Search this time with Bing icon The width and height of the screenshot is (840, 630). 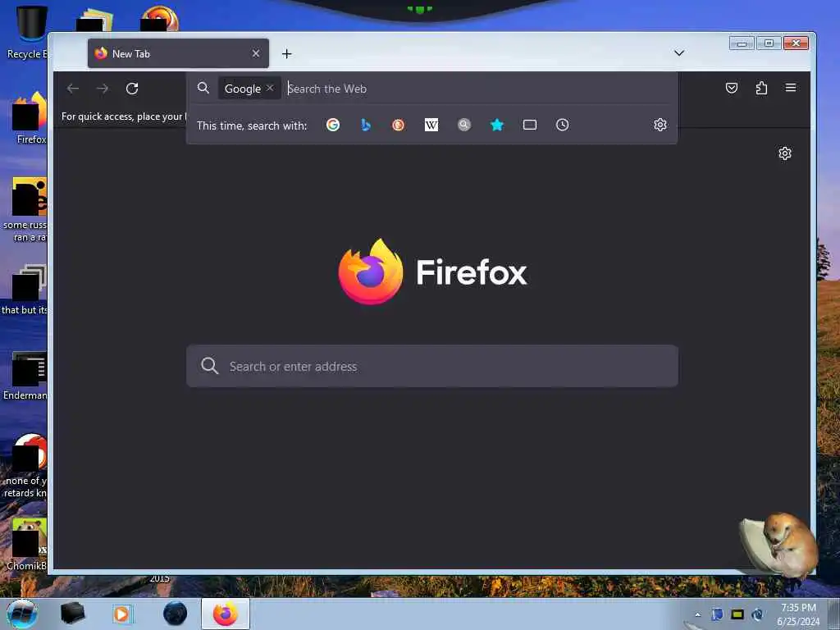pos(366,125)
